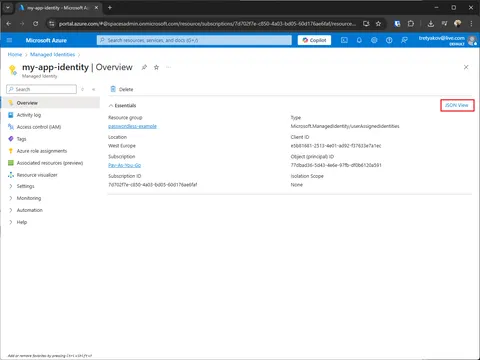
Task: Open more options ellipsis beside title
Action: [x=169, y=67]
